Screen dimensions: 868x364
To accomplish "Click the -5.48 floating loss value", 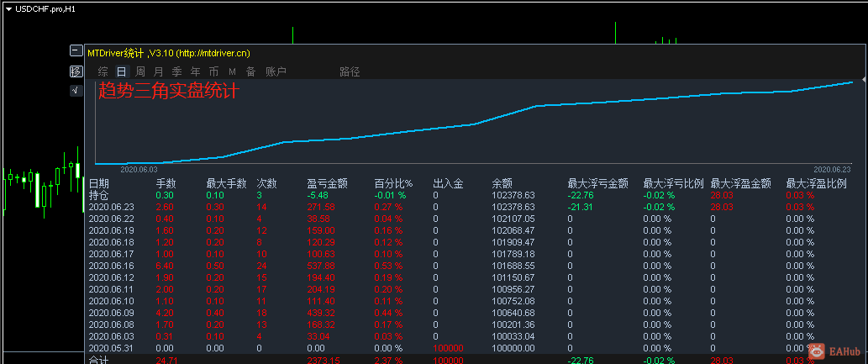I will [317, 195].
